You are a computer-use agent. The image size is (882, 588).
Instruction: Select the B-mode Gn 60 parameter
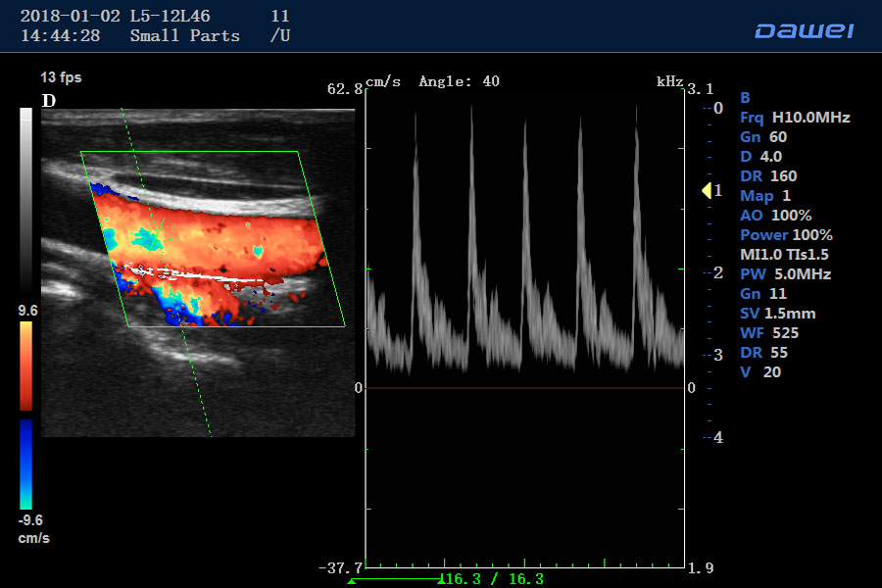coord(763,137)
